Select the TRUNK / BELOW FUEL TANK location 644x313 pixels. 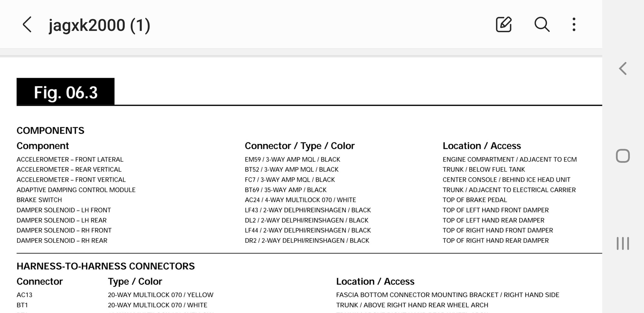click(483, 170)
